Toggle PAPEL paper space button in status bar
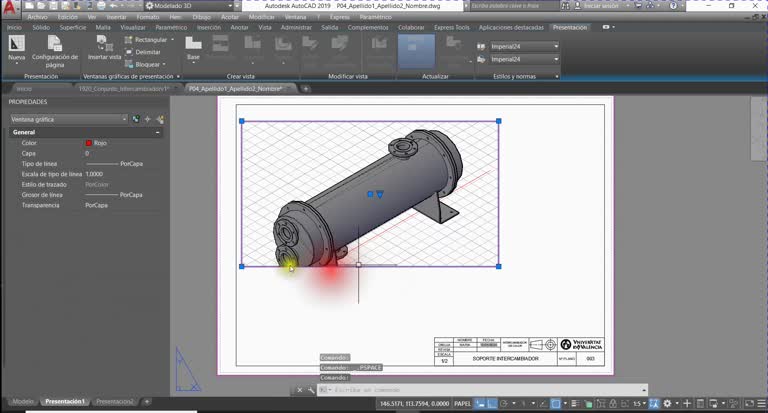Viewport: 768px width, 413px height. tap(462, 404)
